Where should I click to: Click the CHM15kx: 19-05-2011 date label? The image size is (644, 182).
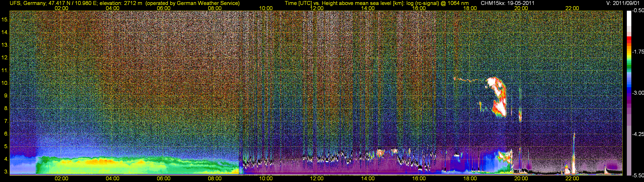[x=507, y=3]
